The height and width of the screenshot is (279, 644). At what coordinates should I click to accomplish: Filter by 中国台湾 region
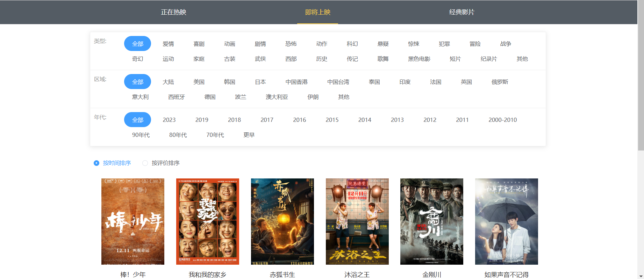tap(338, 82)
